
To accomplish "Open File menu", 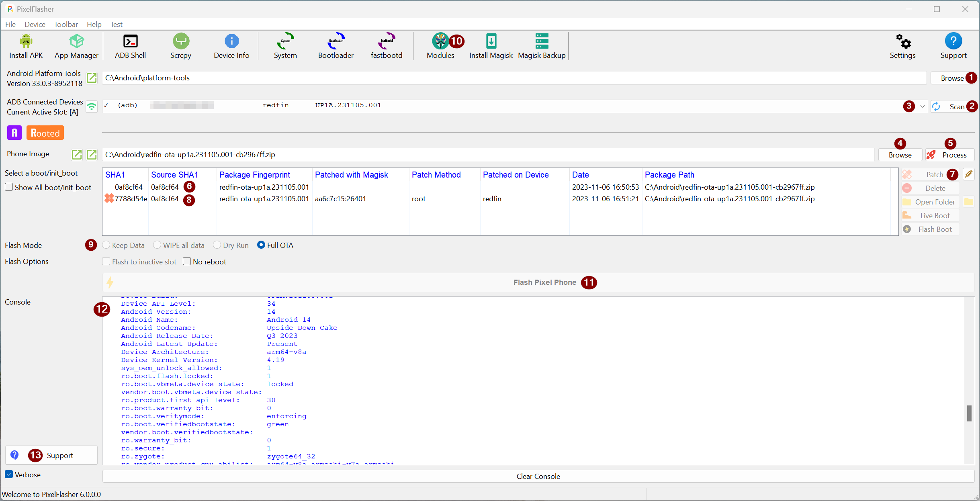I will [11, 24].
